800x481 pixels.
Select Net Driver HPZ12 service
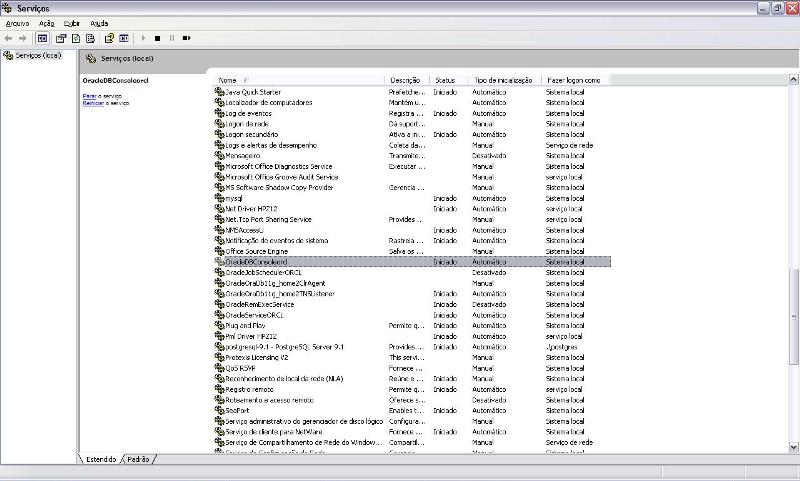click(252, 209)
